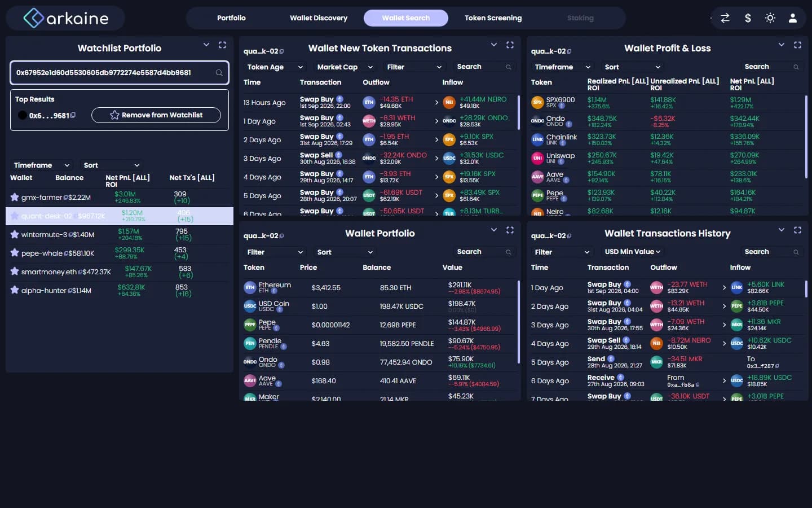Click Search field in Wallet New Token Transactions
The image size is (812, 508).
pos(484,67)
